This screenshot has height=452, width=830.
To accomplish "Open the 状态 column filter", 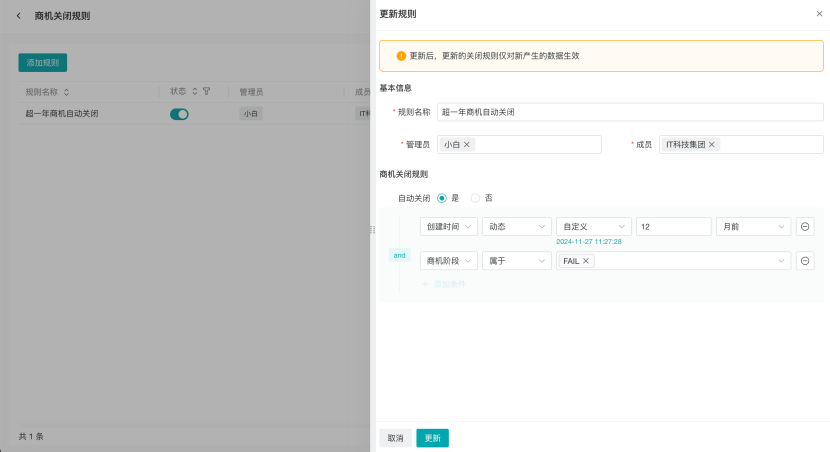I will [x=206, y=92].
